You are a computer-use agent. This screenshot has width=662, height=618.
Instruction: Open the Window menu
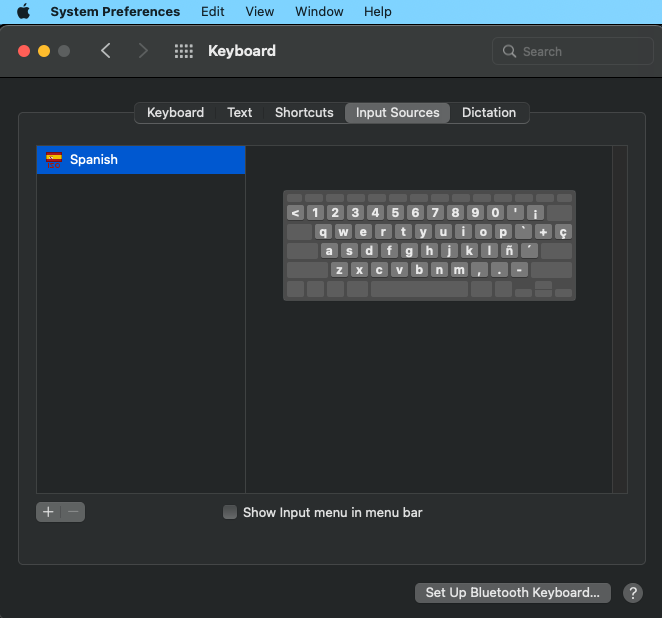click(319, 11)
